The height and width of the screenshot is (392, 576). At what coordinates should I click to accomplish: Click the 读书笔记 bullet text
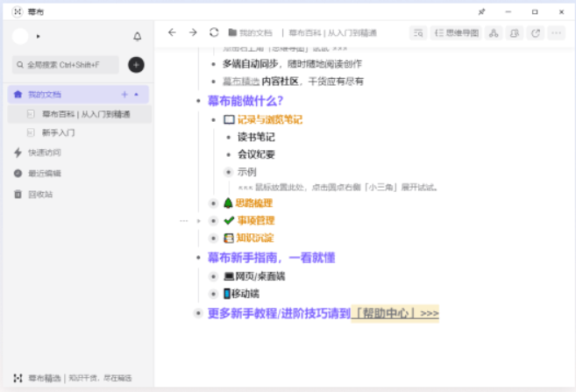[x=256, y=137]
